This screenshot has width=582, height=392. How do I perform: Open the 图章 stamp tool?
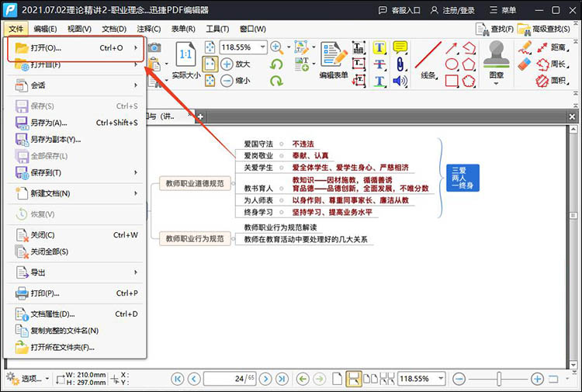(x=497, y=60)
